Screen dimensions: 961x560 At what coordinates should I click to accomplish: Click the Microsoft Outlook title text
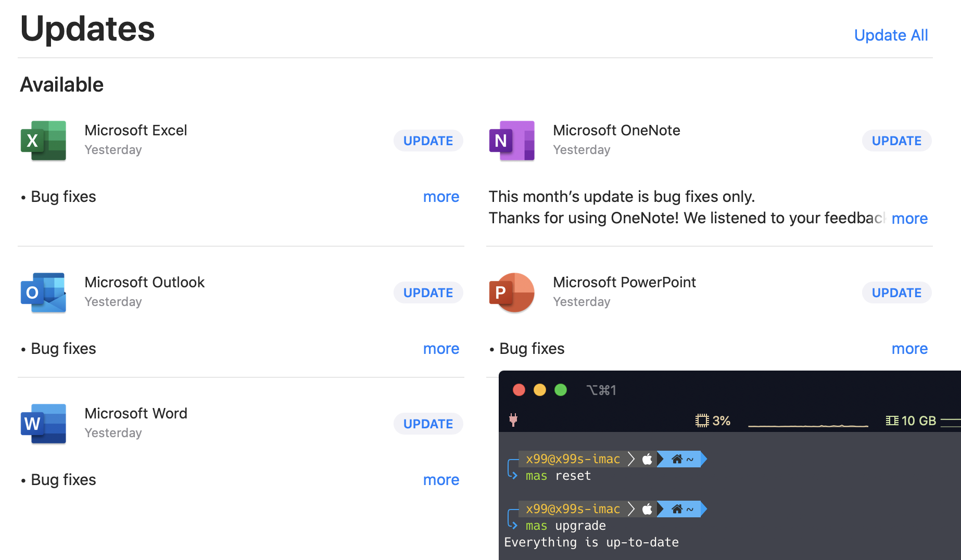[144, 282]
